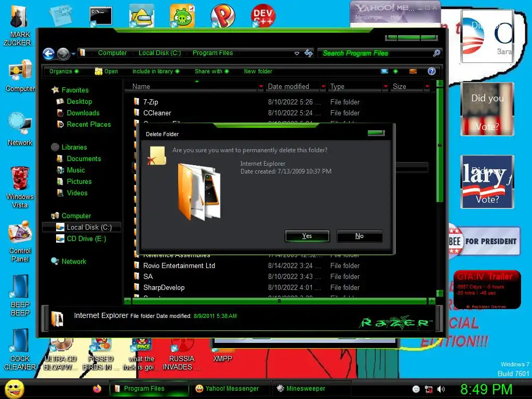Show the preview pane icon
This screenshot has width=532, height=399.
click(413, 71)
